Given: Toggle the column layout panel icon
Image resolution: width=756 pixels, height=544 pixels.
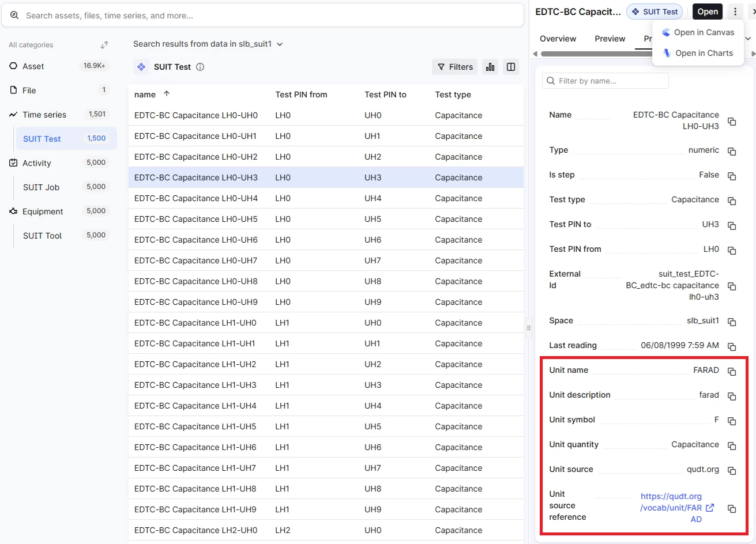Looking at the screenshot, I should (510, 67).
